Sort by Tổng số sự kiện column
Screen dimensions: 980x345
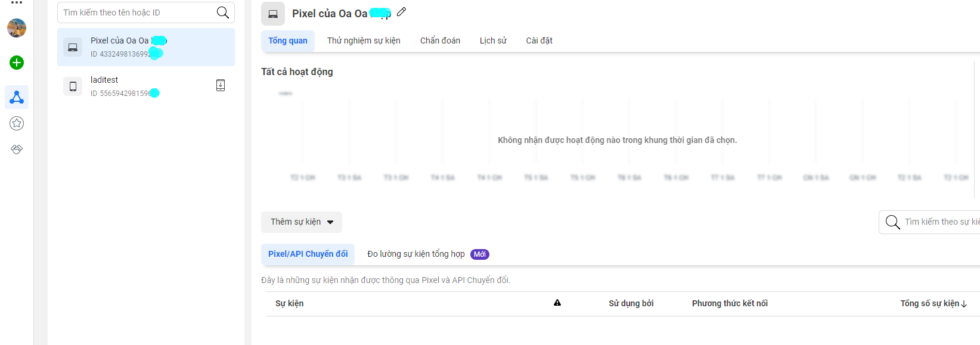pyautogui.click(x=933, y=303)
